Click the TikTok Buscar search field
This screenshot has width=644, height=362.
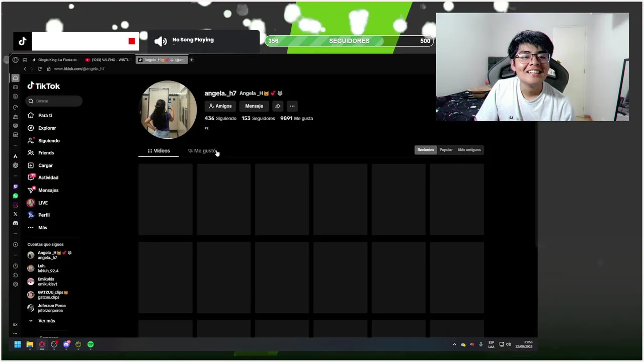pos(54,101)
